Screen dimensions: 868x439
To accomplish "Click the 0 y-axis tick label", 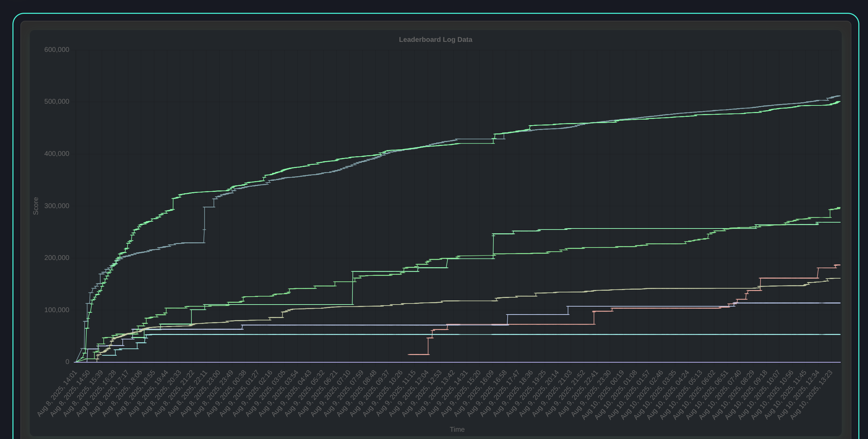I will (67, 362).
